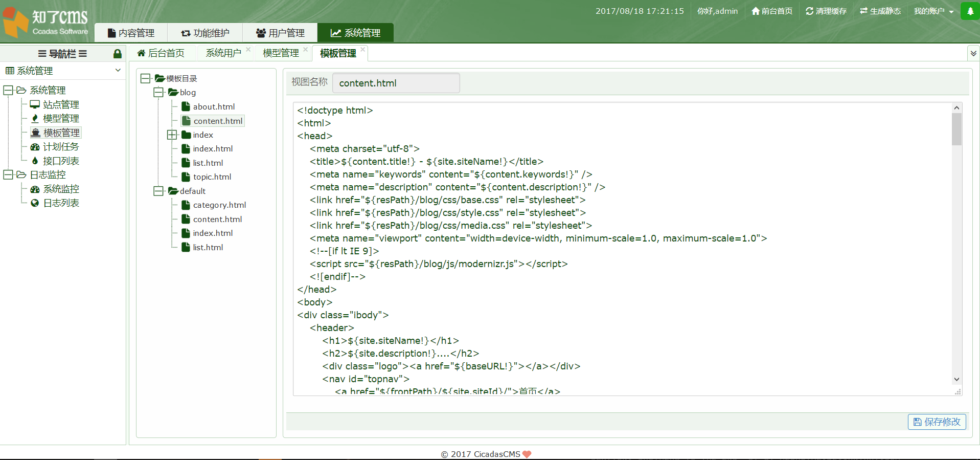
Task: Collapse the 系统管理 accordion chevron
Action: pos(118,71)
